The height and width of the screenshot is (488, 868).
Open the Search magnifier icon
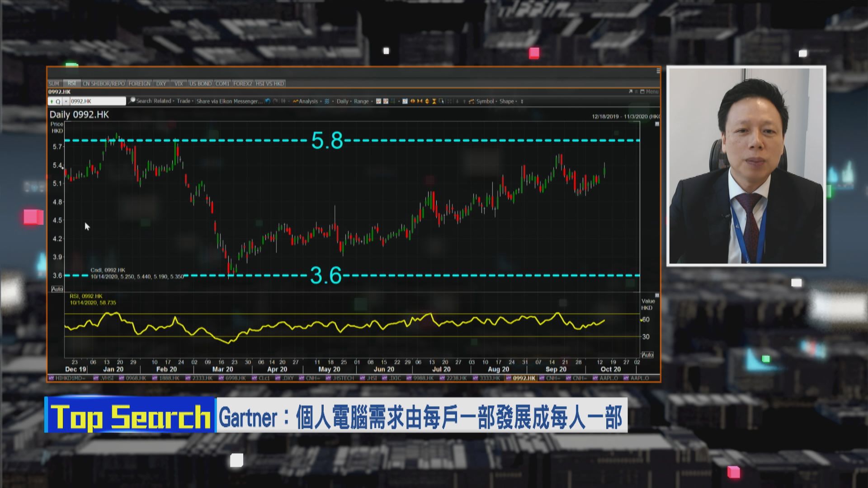pyautogui.click(x=132, y=101)
